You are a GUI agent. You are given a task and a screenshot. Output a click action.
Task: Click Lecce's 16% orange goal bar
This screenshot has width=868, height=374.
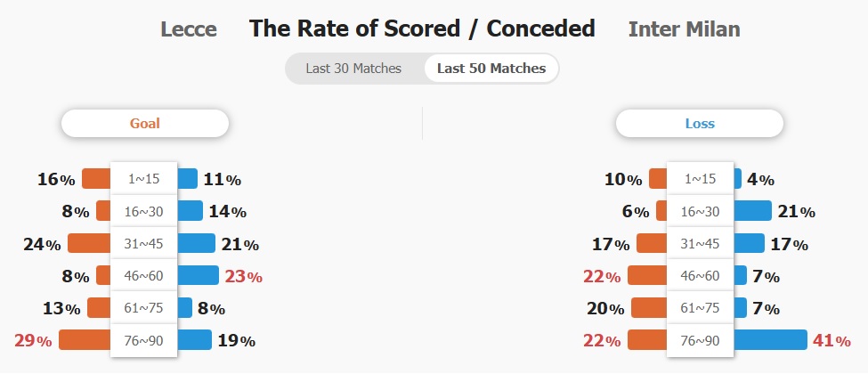pos(96,179)
